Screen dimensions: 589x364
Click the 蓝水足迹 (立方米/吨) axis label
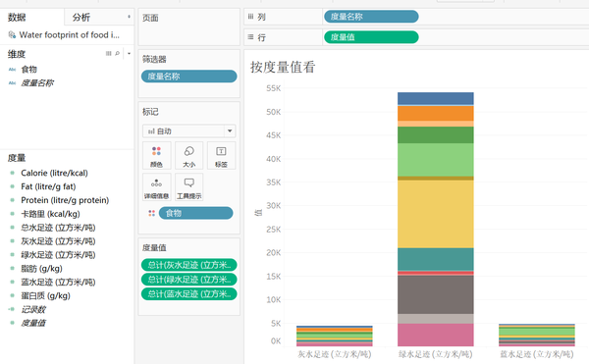[537, 354]
